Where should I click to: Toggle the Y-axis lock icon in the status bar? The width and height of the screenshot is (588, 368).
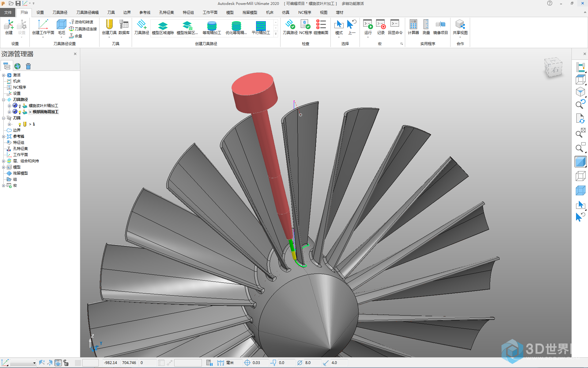click(x=50, y=363)
